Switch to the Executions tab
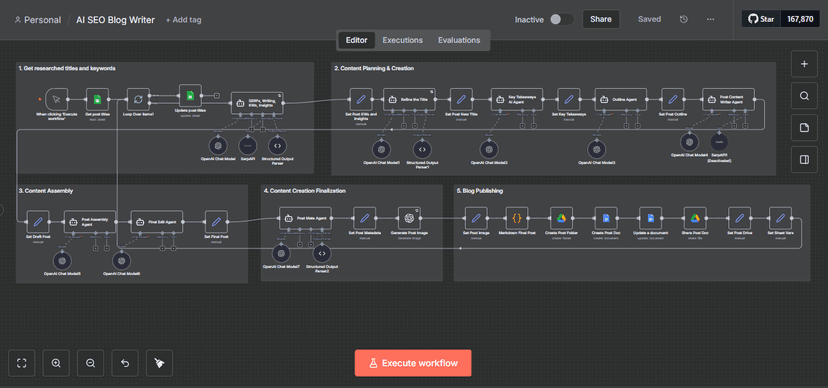Image resolution: width=828 pixels, height=388 pixels. click(x=402, y=40)
